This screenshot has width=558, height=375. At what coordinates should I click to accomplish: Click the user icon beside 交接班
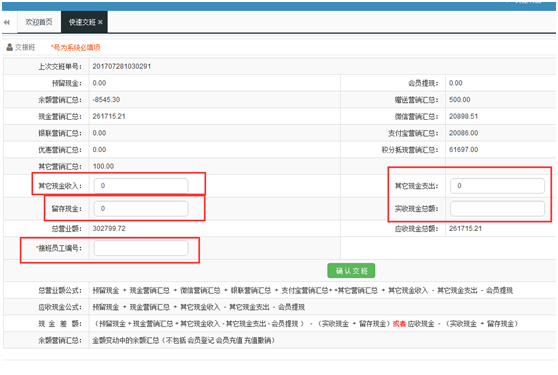[x=10, y=47]
